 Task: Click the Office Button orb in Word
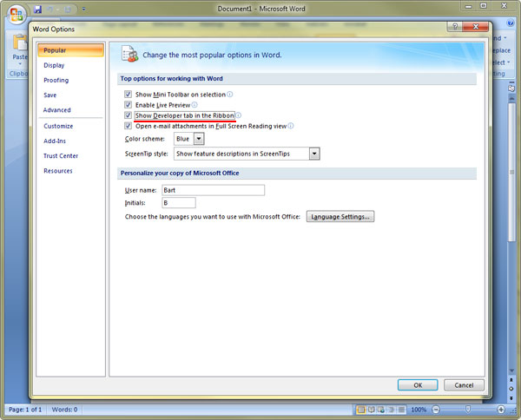[16, 15]
